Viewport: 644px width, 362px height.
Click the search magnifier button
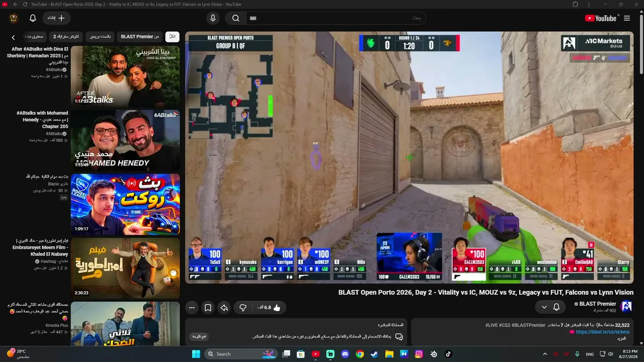tap(235, 18)
